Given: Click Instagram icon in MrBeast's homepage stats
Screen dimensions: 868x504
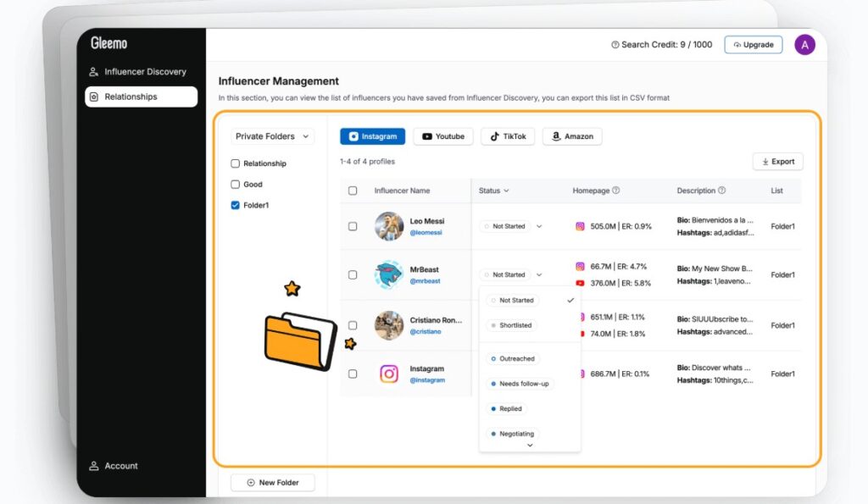Looking at the screenshot, I should (x=580, y=267).
